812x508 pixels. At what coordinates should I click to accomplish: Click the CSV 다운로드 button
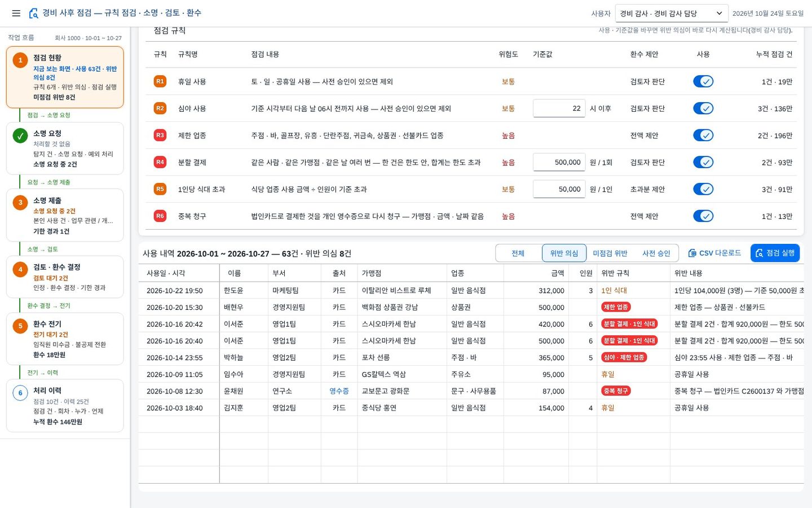714,253
